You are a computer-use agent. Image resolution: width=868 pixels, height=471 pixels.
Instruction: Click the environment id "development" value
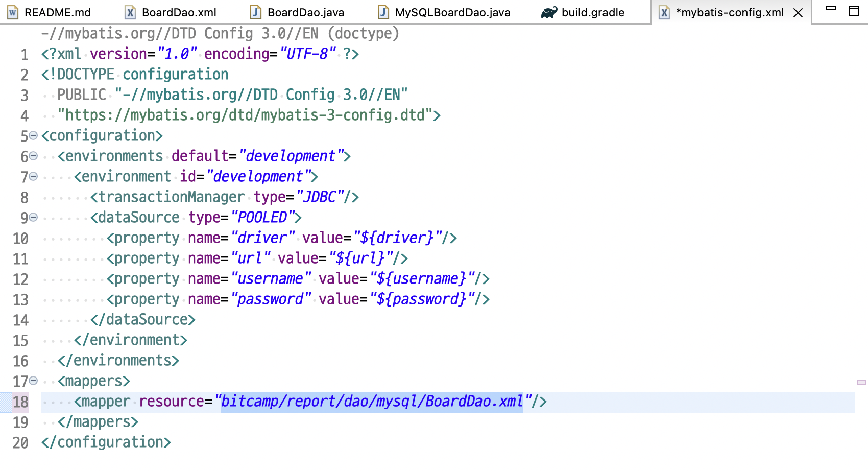point(258,176)
